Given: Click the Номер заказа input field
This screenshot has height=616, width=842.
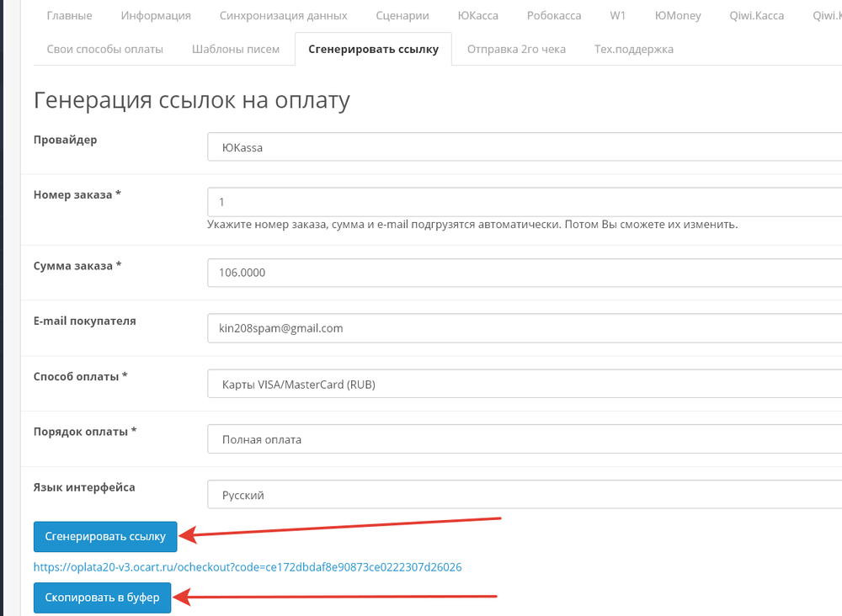Looking at the screenshot, I should (524, 202).
